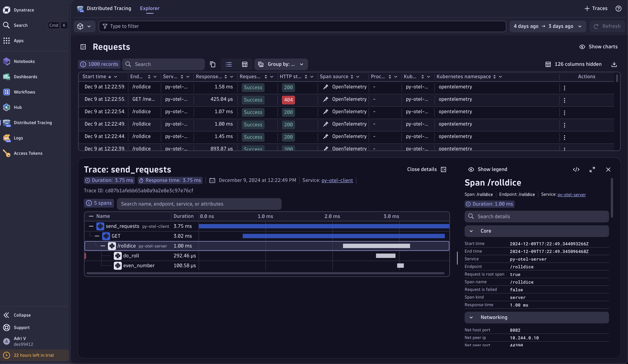
Task: Collapse the Core section in span details
Action: click(x=471, y=231)
